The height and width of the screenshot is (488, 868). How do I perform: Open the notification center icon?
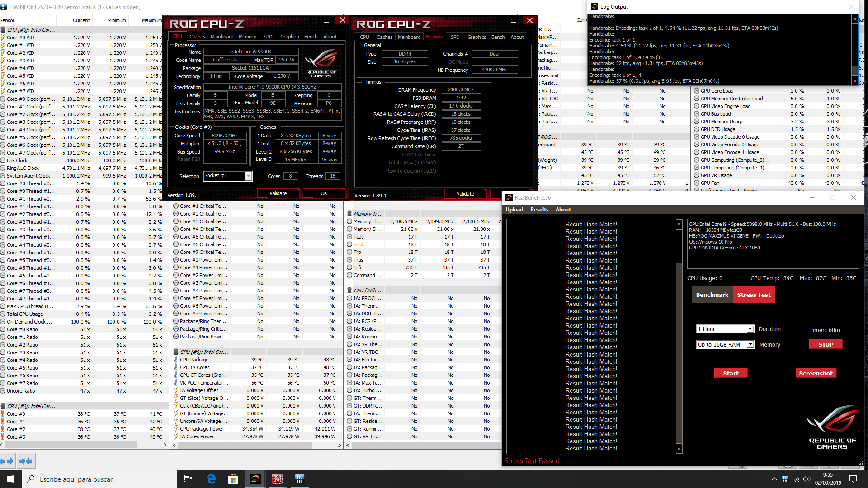pyautogui.click(x=853, y=479)
